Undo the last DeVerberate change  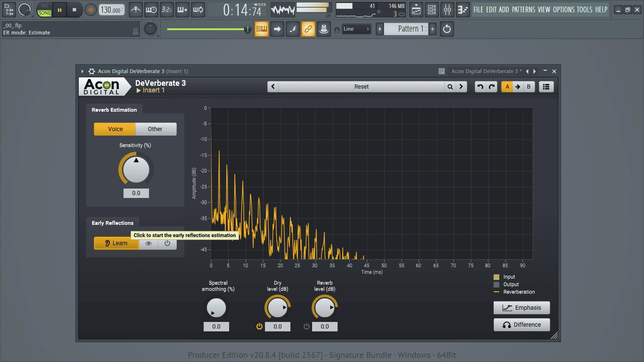480,87
